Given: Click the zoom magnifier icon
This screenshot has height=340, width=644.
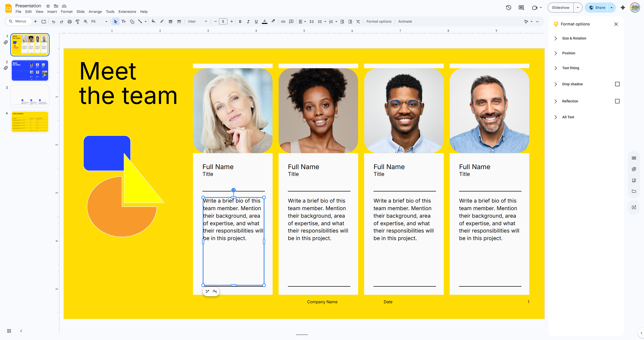Looking at the screenshot, I should point(86,22).
